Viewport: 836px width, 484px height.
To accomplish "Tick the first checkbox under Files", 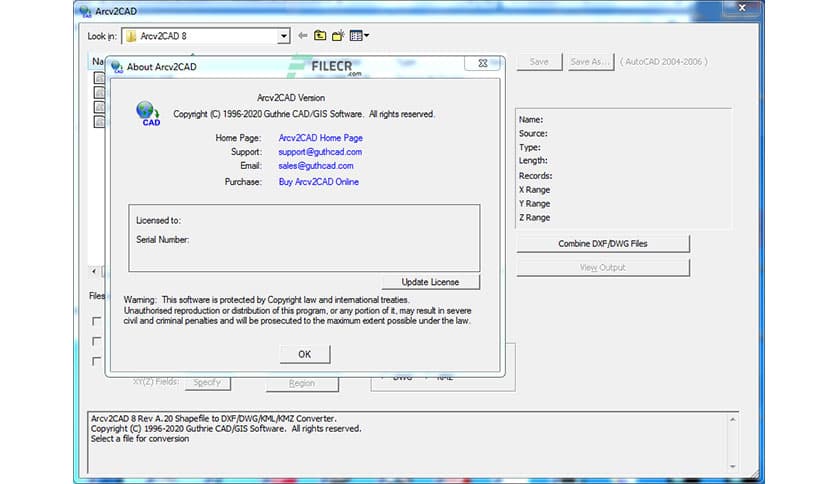I will pos(97,321).
